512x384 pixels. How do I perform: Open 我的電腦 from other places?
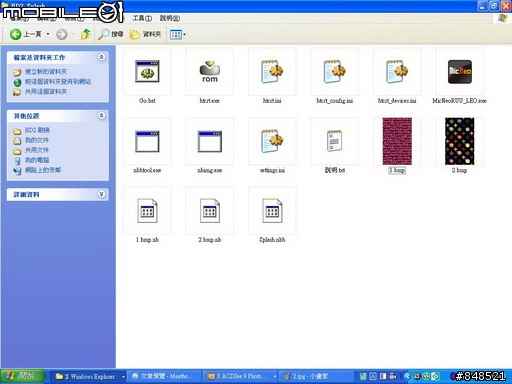(37, 160)
